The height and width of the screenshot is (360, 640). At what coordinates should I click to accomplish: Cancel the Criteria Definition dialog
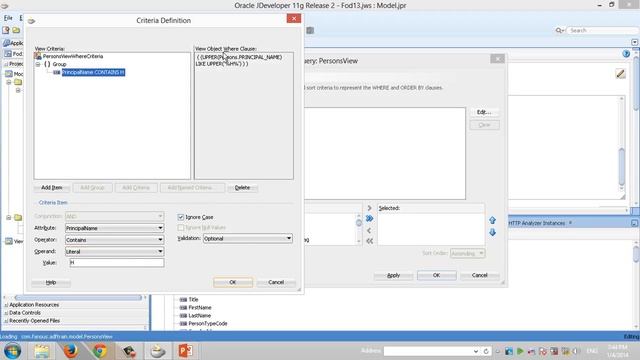tap(276, 282)
